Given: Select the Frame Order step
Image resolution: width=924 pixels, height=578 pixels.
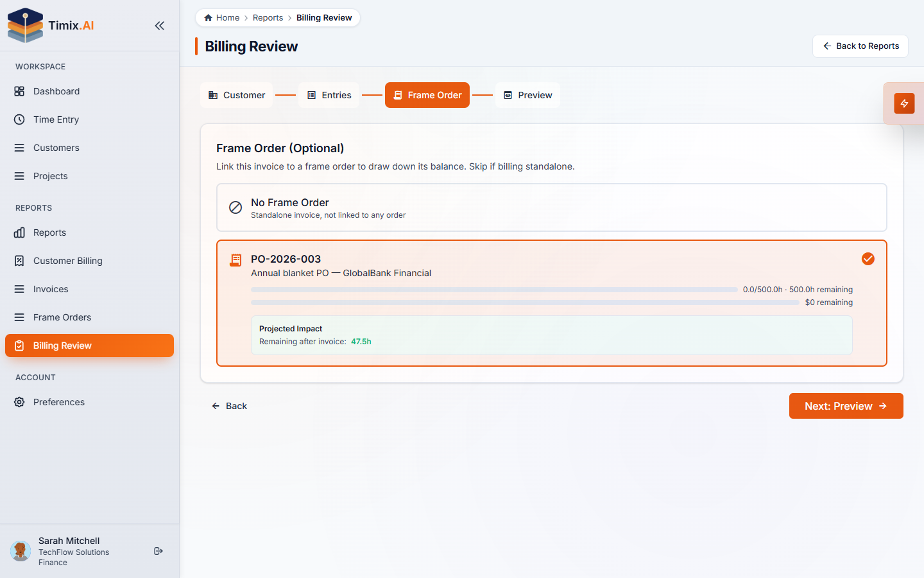Looking at the screenshot, I should pyautogui.click(x=427, y=95).
